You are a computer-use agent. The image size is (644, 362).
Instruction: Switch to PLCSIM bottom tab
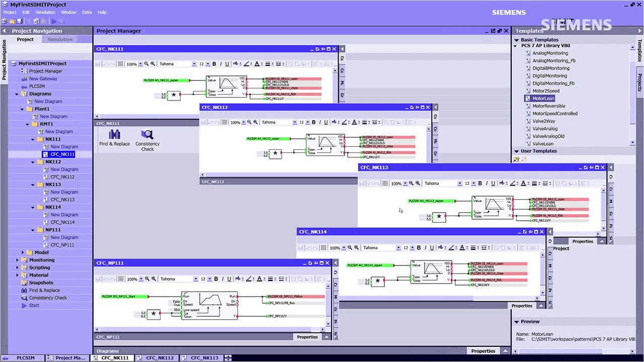(x=22, y=358)
